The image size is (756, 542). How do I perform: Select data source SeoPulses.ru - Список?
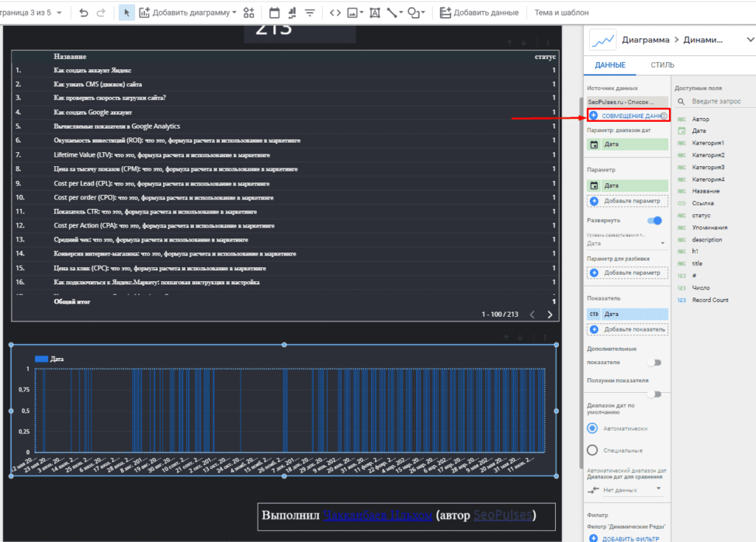click(628, 102)
